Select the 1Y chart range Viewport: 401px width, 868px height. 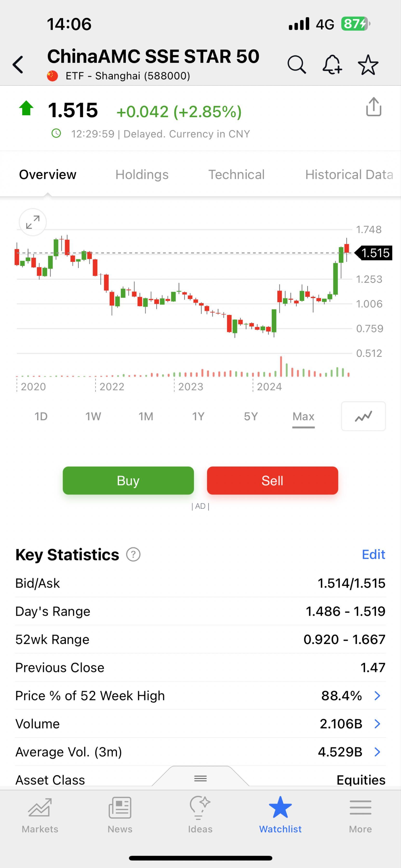(198, 416)
